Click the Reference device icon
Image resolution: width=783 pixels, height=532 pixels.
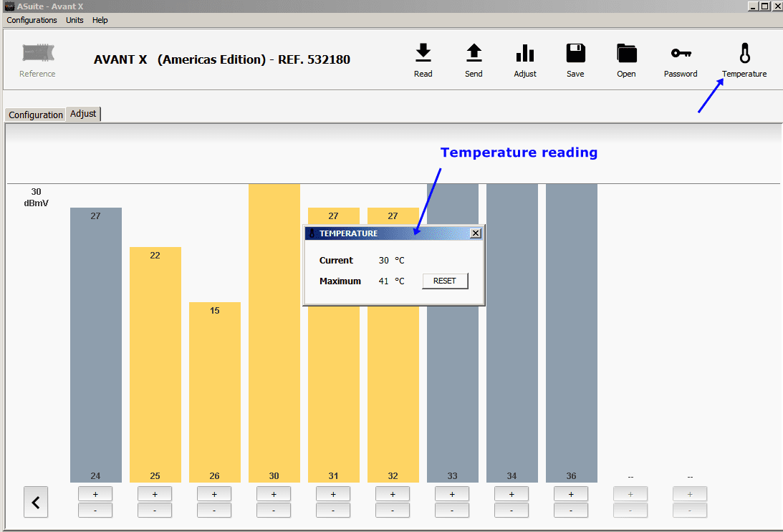tap(38, 53)
